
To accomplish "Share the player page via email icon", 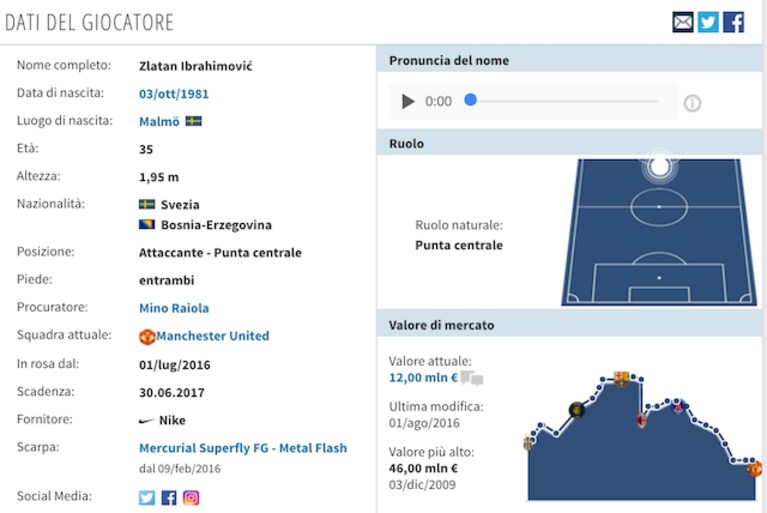I will point(683,22).
